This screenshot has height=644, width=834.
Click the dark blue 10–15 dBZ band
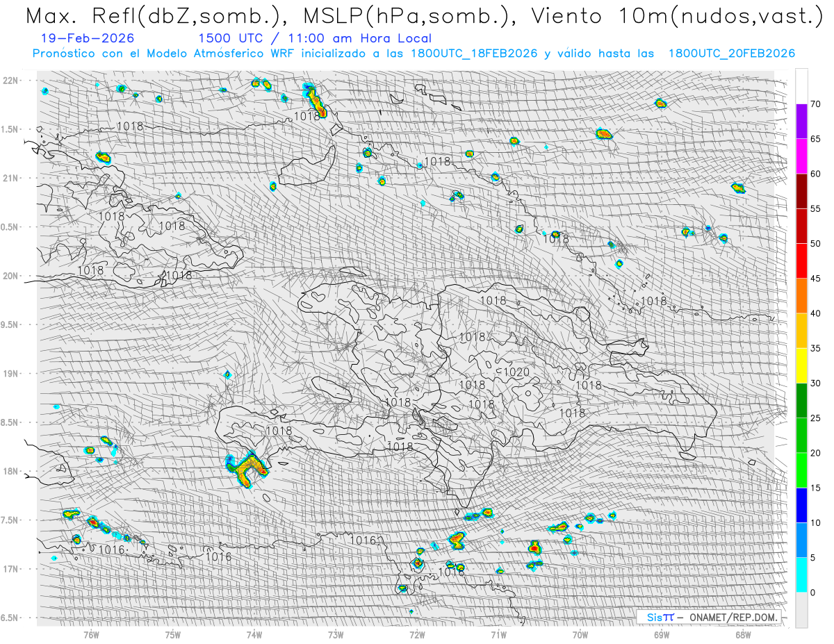point(801,505)
